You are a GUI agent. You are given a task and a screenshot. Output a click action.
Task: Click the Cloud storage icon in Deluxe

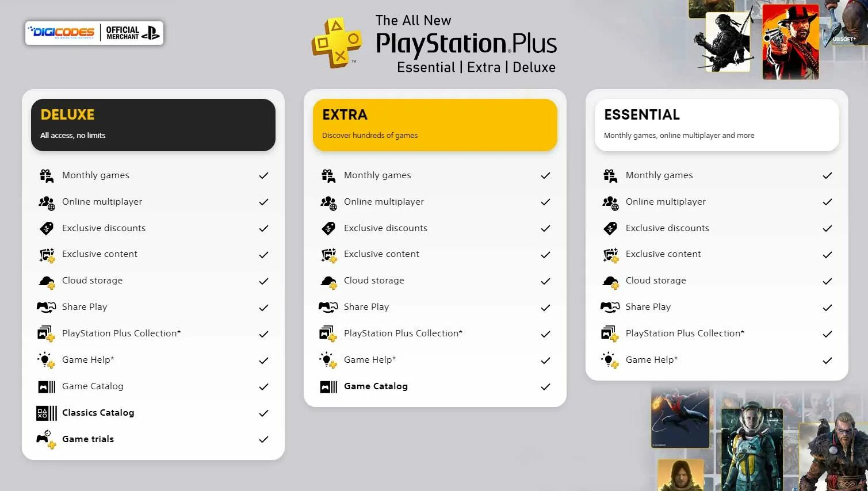coord(47,282)
